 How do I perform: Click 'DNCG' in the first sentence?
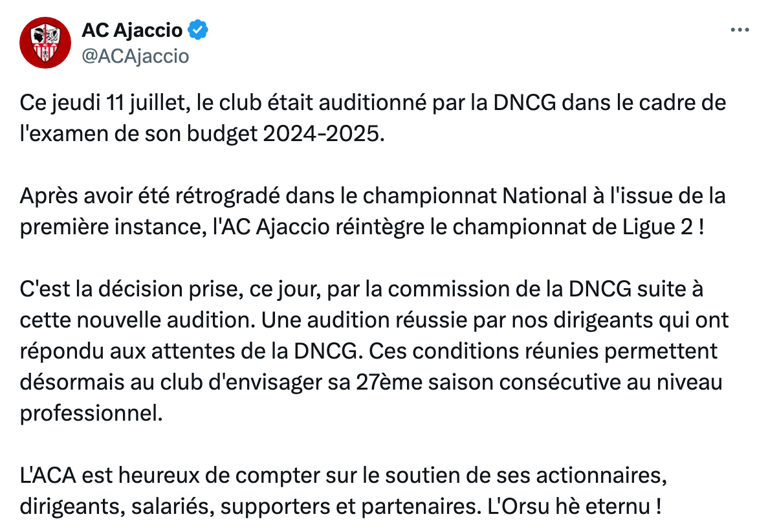525,103
